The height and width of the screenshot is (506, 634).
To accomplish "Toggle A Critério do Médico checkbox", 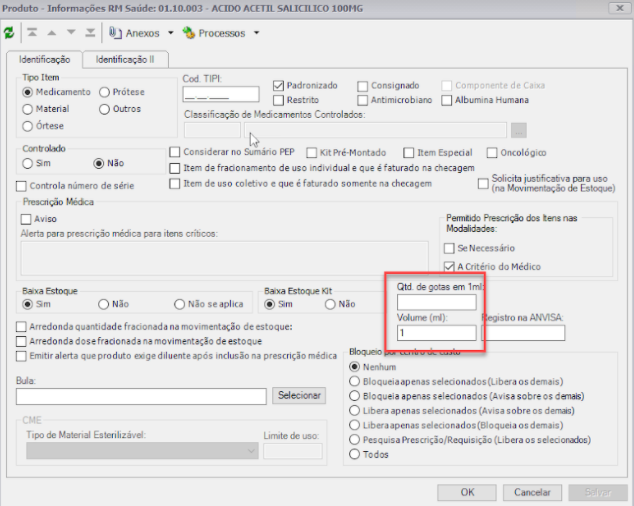I will [449, 267].
